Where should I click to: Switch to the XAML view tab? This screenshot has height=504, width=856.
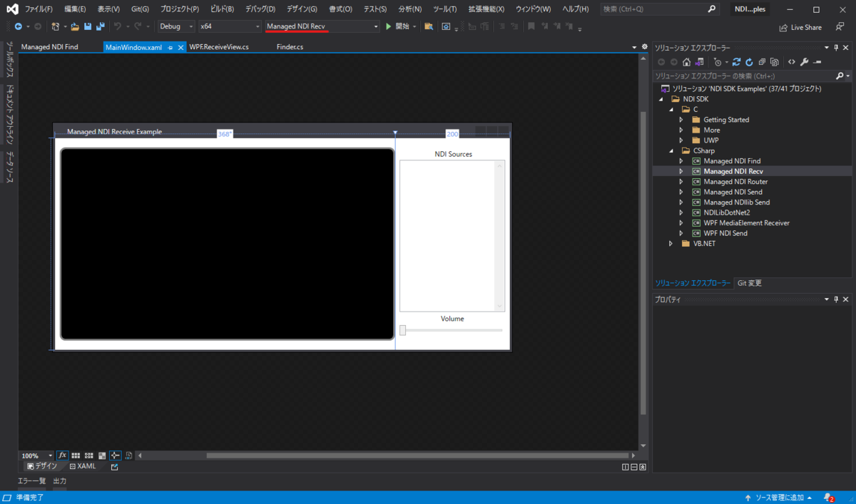82,466
